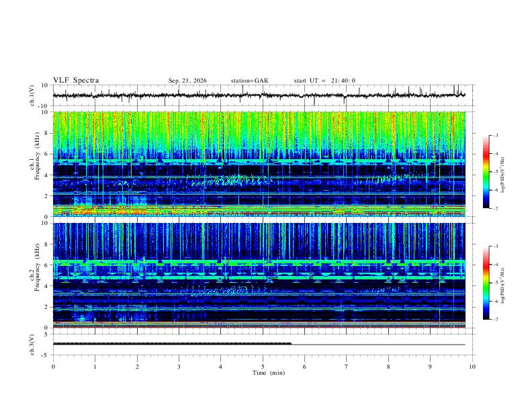Click the ch.3(V) axis label
The width and height of the screenshot is (532, 411).
[x=32, y=345]
